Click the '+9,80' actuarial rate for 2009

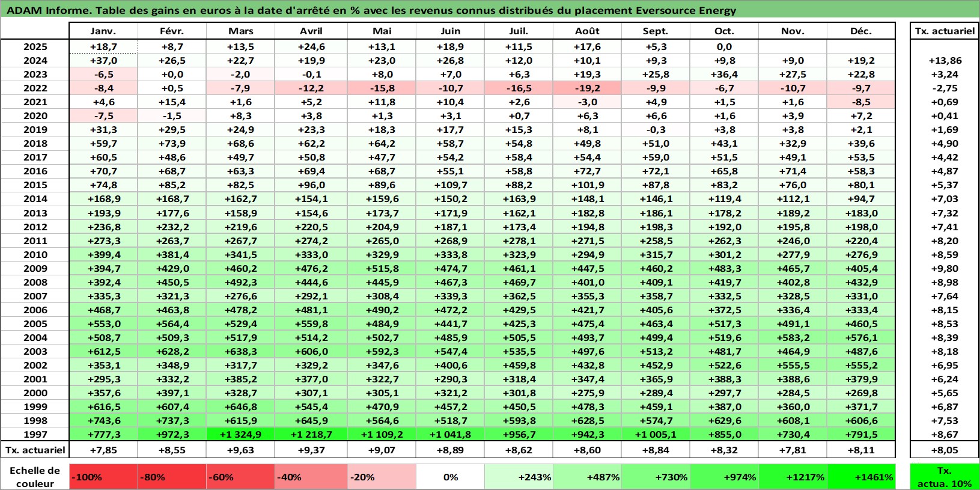pyautogui.click(x=945, y=268)
